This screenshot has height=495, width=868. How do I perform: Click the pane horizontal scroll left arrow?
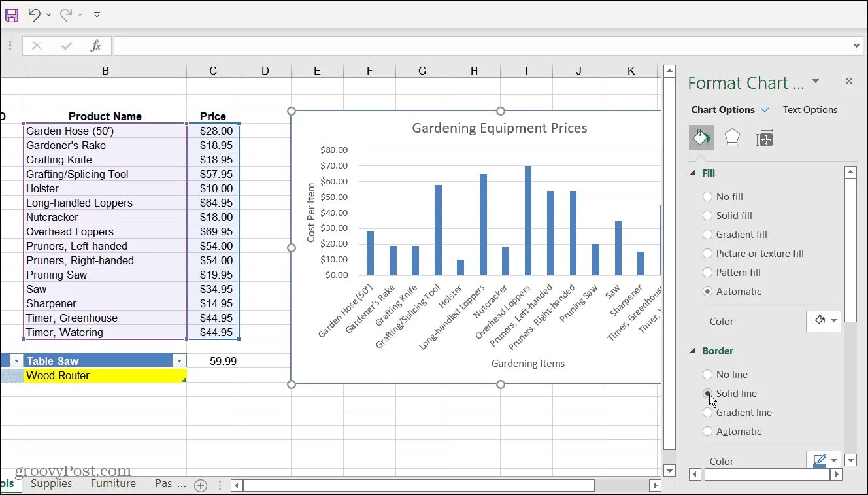pyautogui.click(x=695, y=475)
